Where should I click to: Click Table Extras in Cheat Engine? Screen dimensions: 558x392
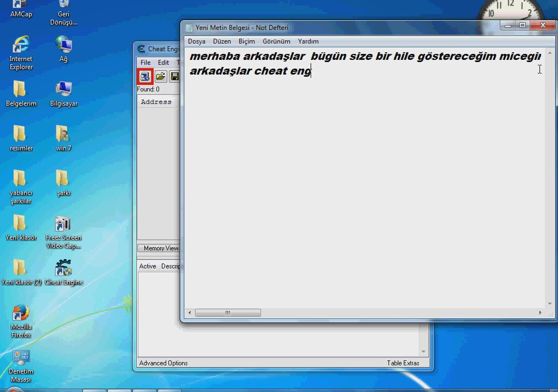403,363
